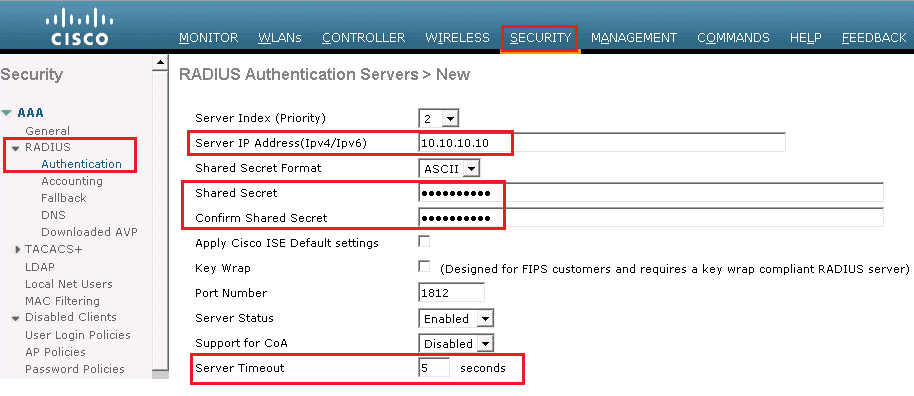This screenshot has width=914, height=396.
Task: Open the Accounting link under RADIUS
Action: (72, 181)
